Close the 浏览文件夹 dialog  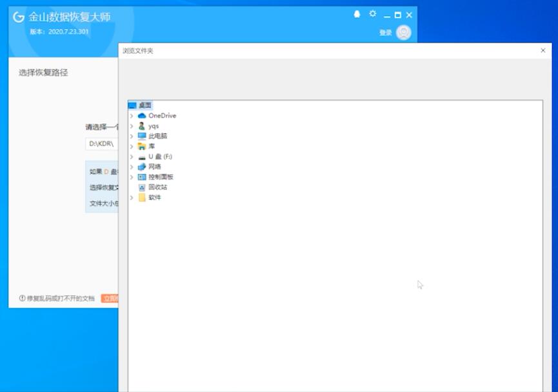543,50
